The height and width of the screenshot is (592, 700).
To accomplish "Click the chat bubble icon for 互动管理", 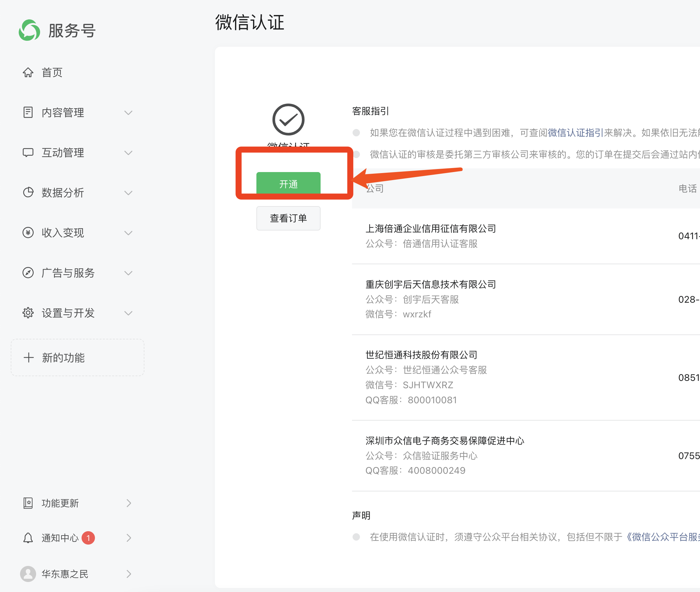I will [x=28, y=152].
